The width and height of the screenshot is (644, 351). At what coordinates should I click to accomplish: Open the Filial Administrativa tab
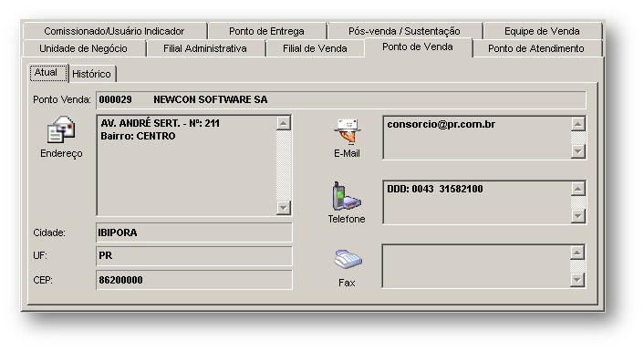pyautogui.click(x=205, y=48)
